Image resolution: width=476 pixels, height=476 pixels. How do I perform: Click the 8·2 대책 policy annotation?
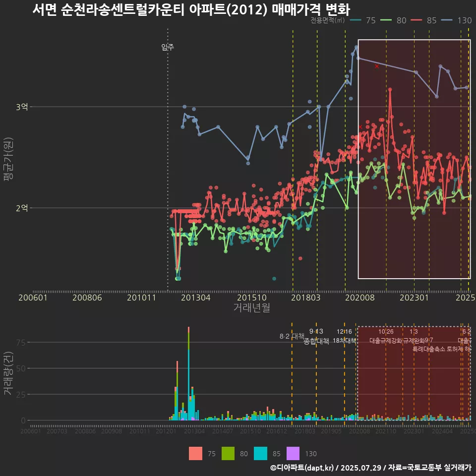tap(292, 336)
